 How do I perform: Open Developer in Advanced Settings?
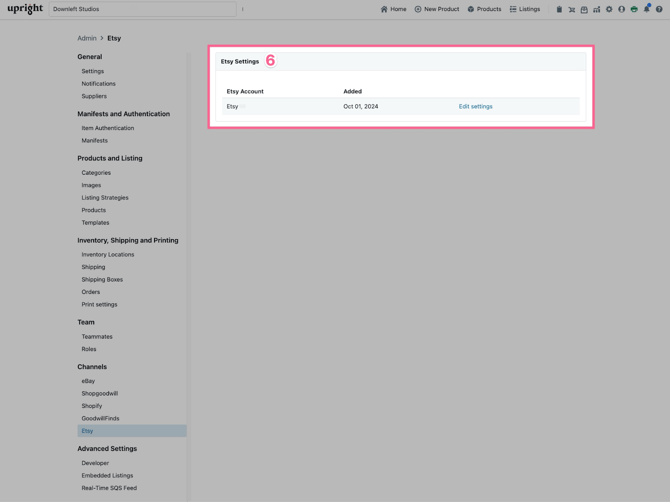pyautogui.click(x=95, y=463)
